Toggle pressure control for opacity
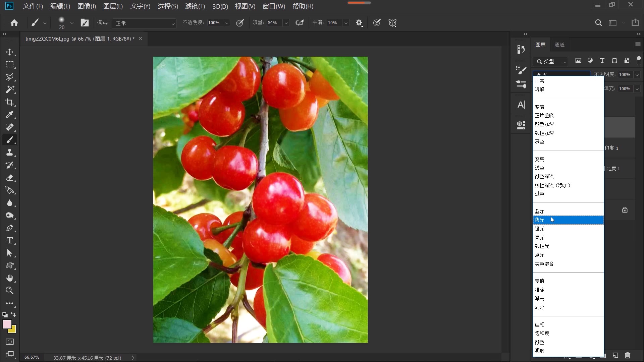The width and height of the screenshot is (644, 362). [240, 23]
